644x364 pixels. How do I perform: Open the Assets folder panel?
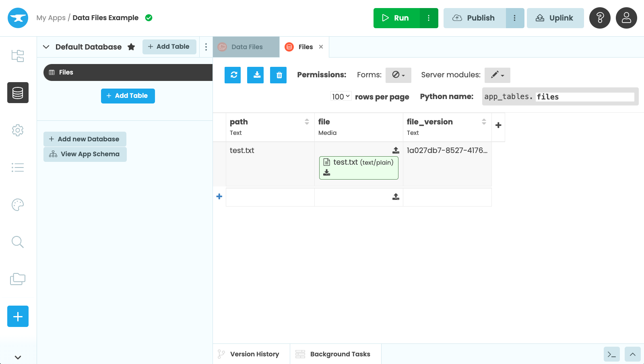click(x=17, y=279)
